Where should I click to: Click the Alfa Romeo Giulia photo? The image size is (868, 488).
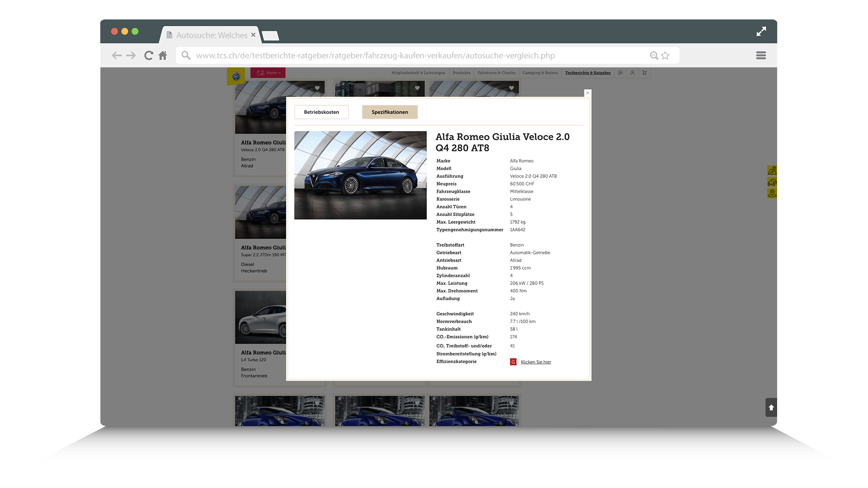pos(360,175)
